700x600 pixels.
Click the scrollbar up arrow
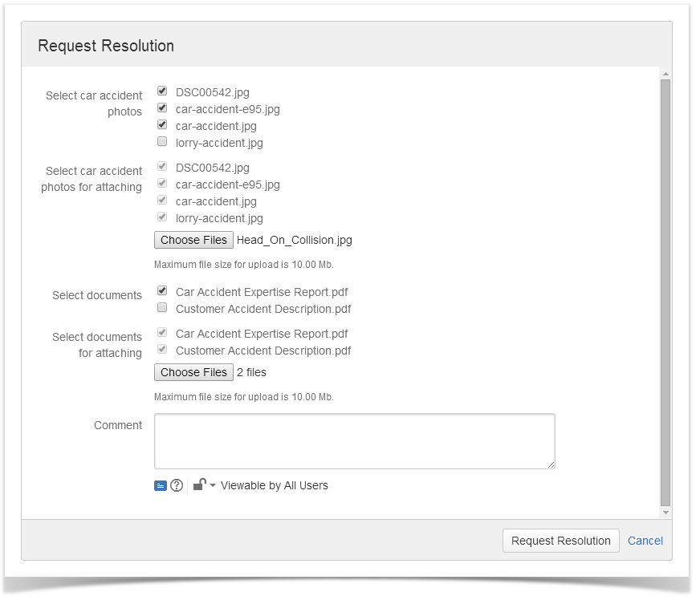click(x=665, y=74)
